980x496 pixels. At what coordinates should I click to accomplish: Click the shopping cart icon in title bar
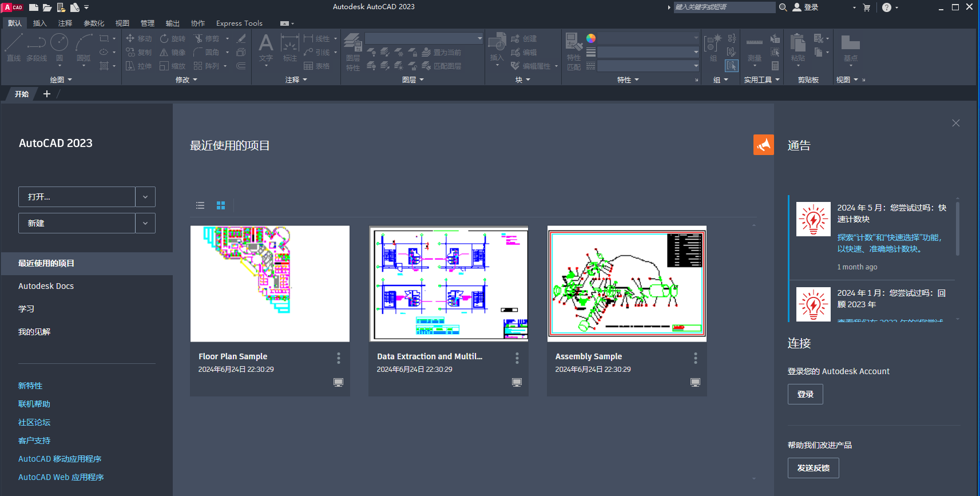pos(866,7)
